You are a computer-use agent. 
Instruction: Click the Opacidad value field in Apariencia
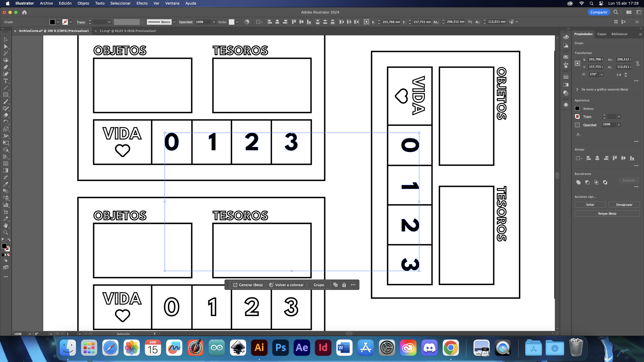pyautogui.click(x=609, y=124)
